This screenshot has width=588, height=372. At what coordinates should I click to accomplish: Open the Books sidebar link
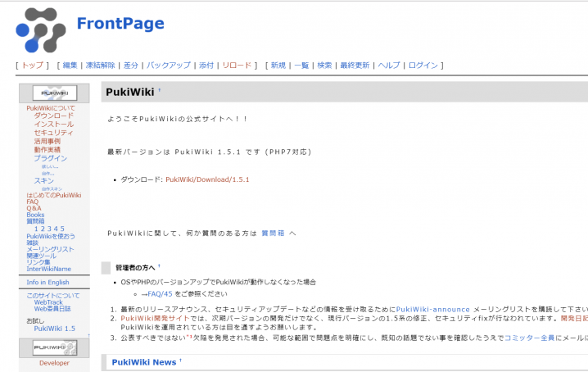point(35,215)
